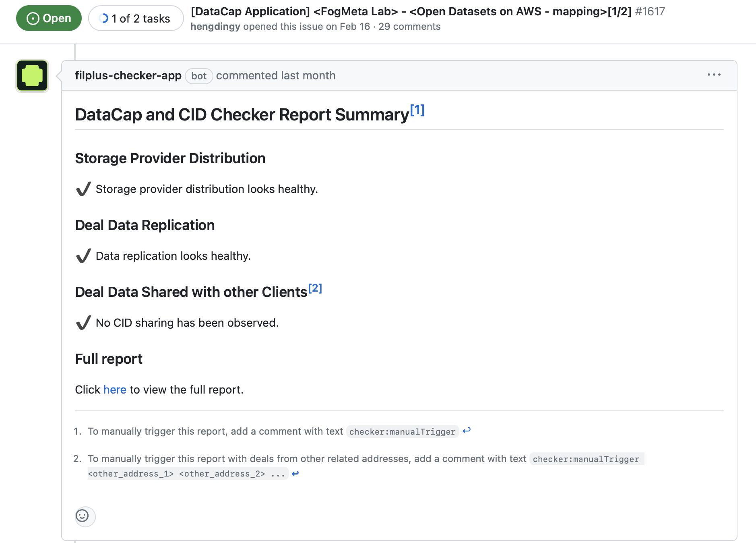
Task: Click the return arrow after footnote two
Action: [296, 474]
